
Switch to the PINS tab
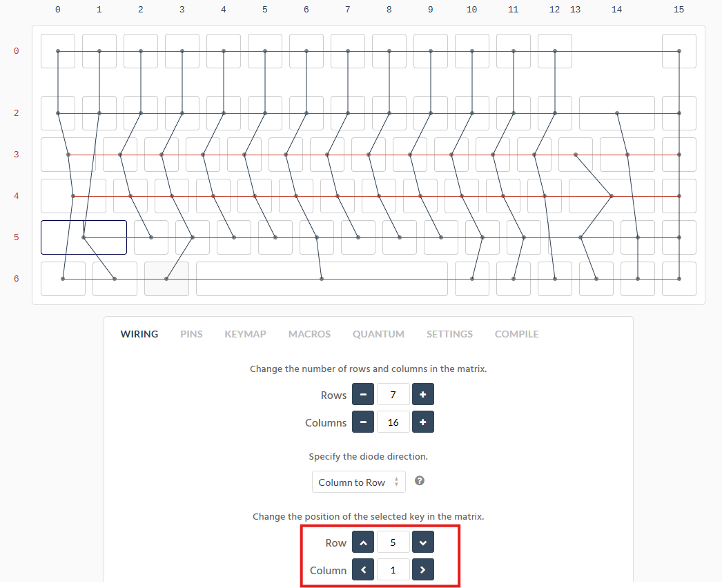coord(191,334)
